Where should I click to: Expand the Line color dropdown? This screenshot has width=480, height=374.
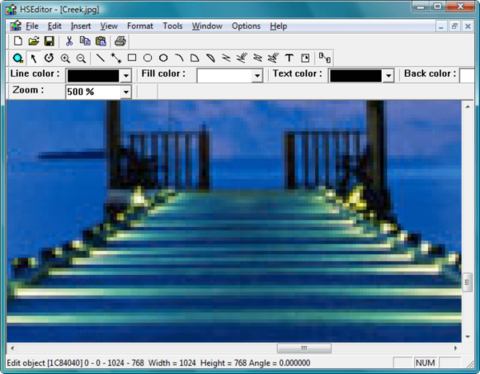point(126,76)
